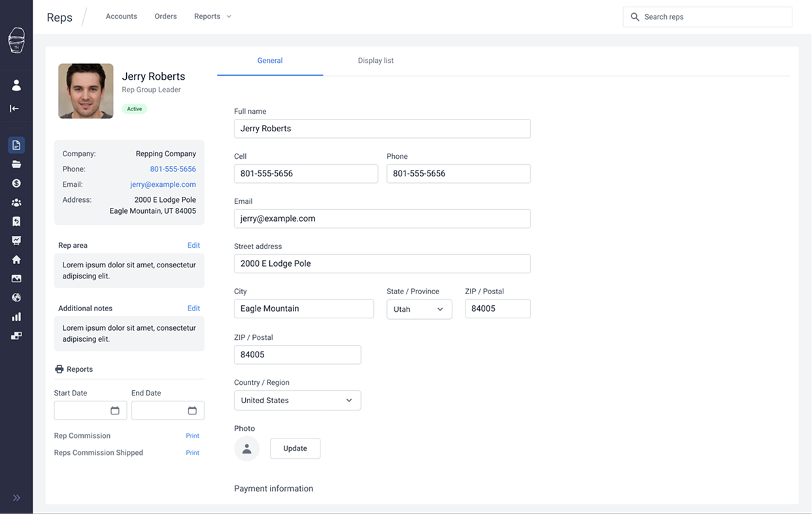Click the bucket logo in sidebar

tap(16, 41)
